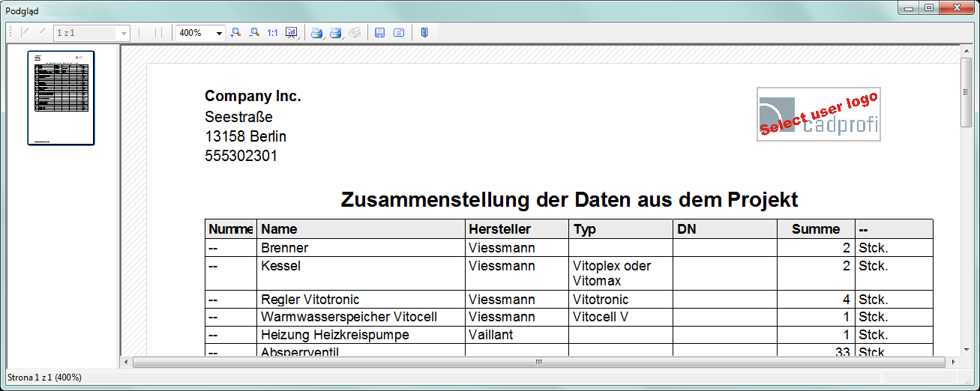Click the exit door icon to close preview

point(424,33)
